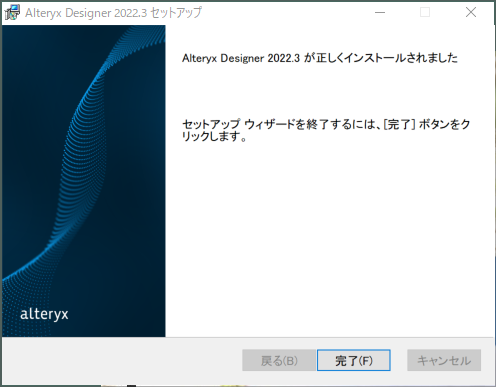Click the alteryx logo in banner
The image size is (496, 387).
coord(44,314)
